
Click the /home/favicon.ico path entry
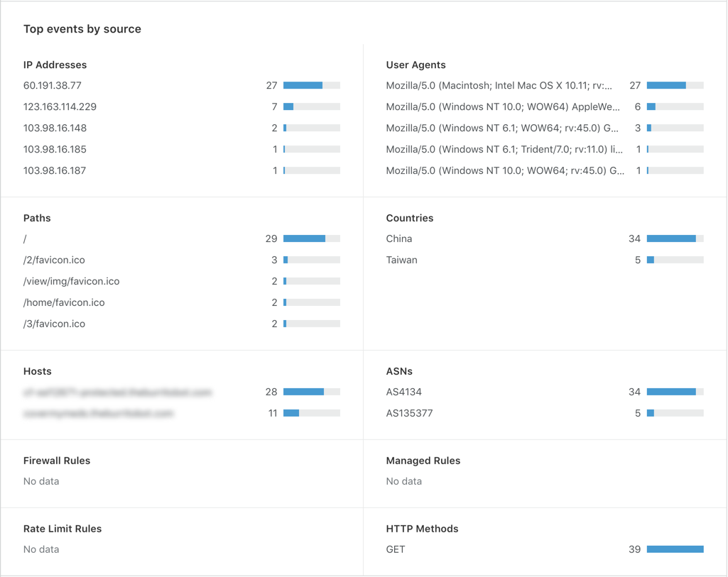64,302
